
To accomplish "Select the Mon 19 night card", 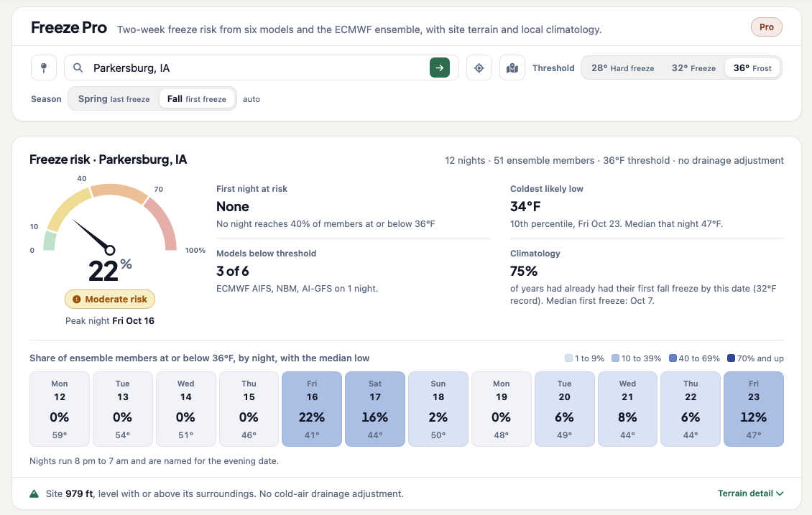I will (502, 409).
